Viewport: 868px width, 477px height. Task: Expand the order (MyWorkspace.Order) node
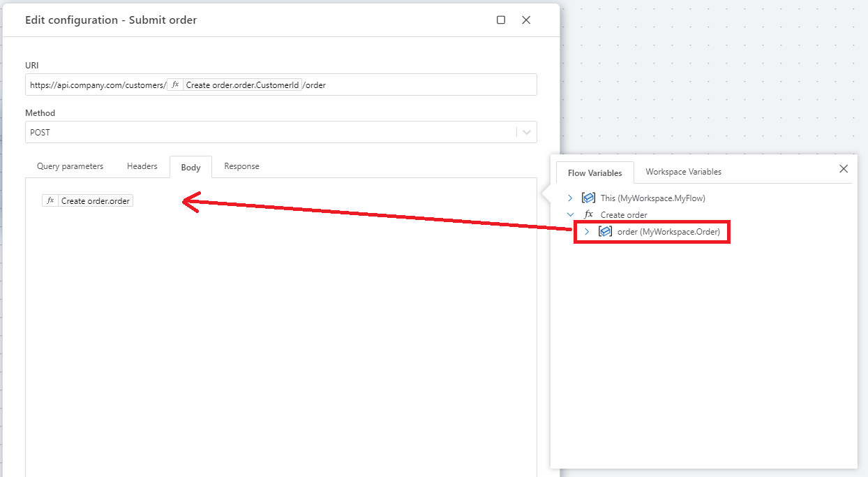[587, 231]
